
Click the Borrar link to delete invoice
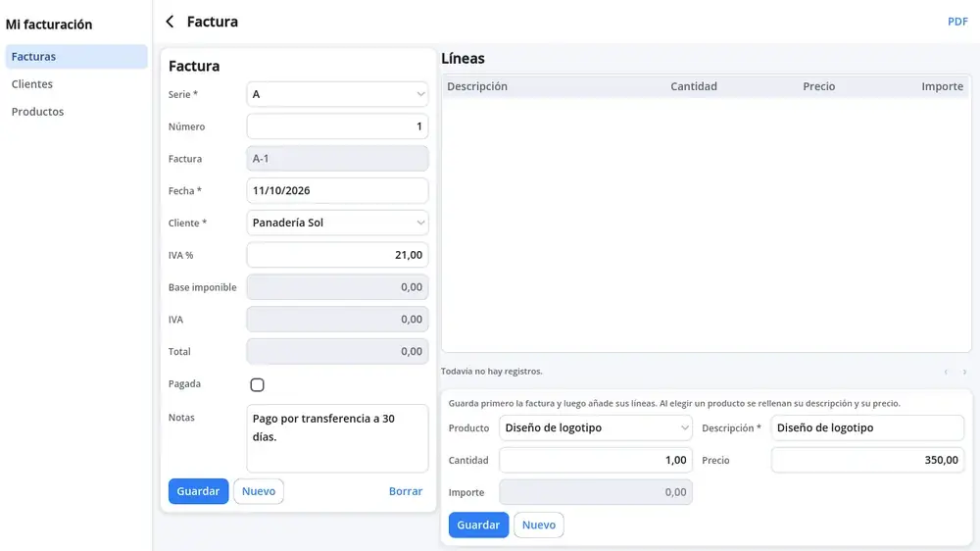click(x=406, y=491)
